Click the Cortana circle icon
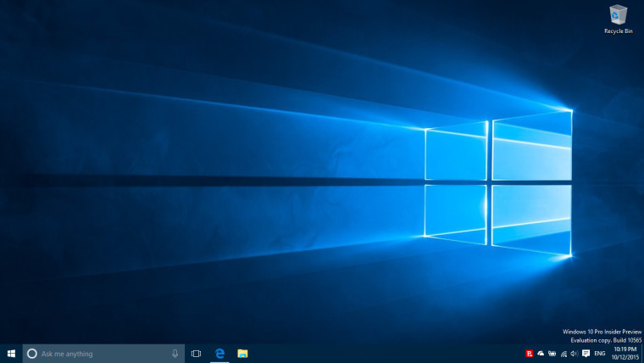The image size is (644, 363). pyautogui.click(x=32, y=354)
